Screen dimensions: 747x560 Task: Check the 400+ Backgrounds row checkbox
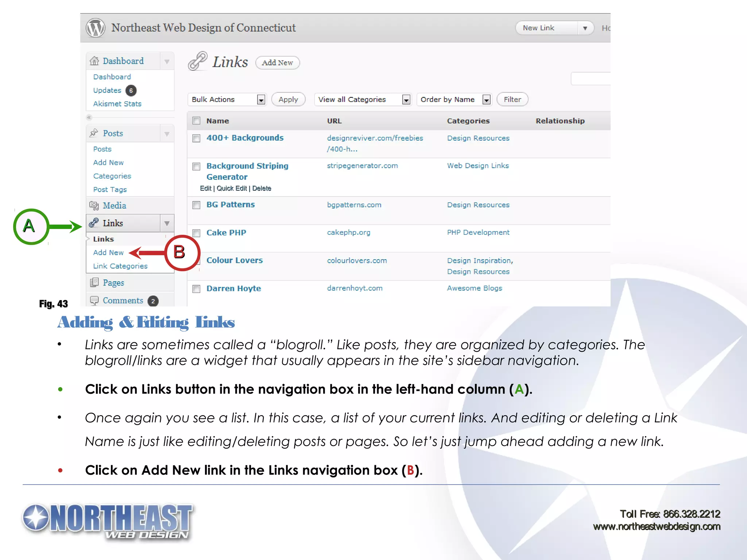(197, 138)
